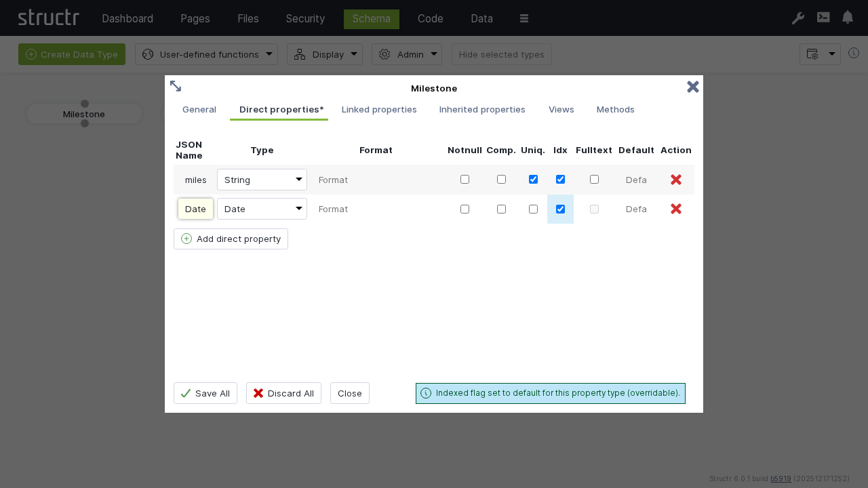
Task: Click Add direct property button
Action: pyautogui.click(x=231, y=239)
